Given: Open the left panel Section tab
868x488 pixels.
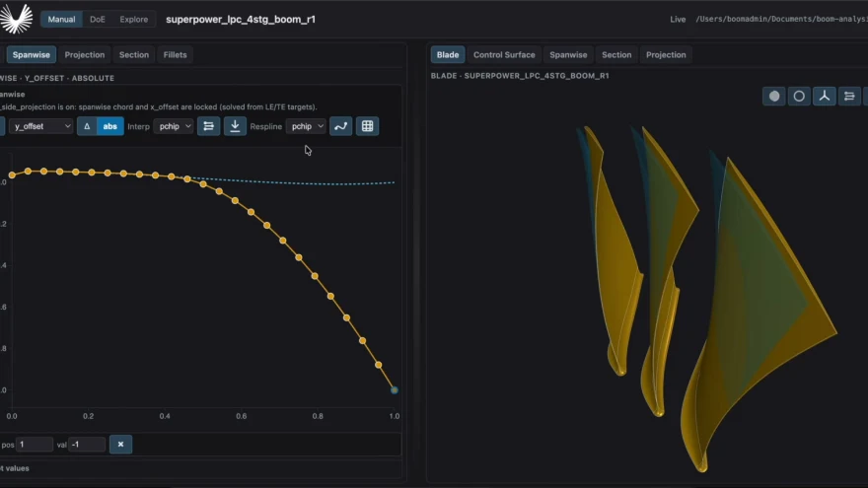Looking at the screenshot, I should coord(134,55).
